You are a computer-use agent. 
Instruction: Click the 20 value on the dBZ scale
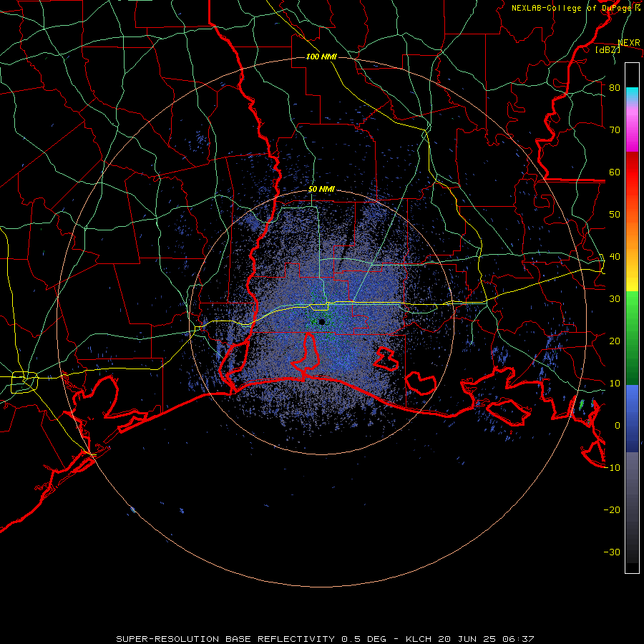pyautogui.click(x=615, y=341)
